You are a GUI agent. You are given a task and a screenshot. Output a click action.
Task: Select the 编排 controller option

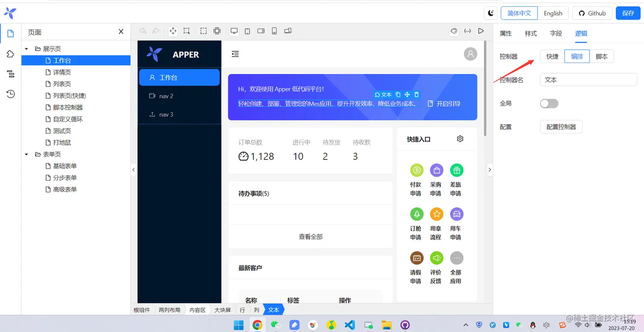[577, 56]
